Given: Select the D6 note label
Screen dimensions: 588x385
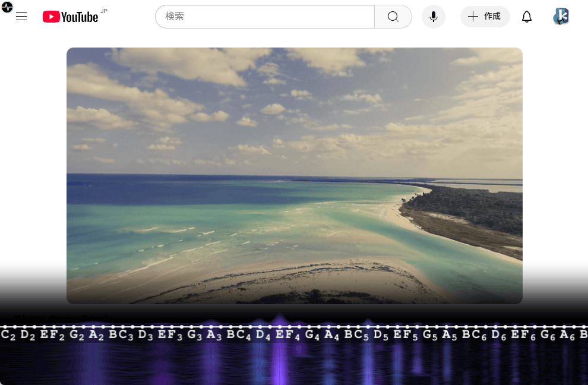Looking at the screenshot, I should [499, 334].
